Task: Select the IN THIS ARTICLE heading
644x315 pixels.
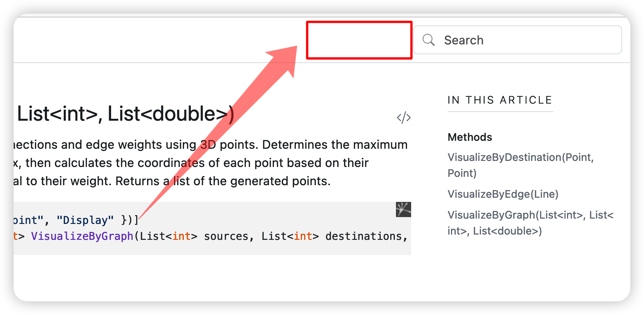Action: point(500,100)
